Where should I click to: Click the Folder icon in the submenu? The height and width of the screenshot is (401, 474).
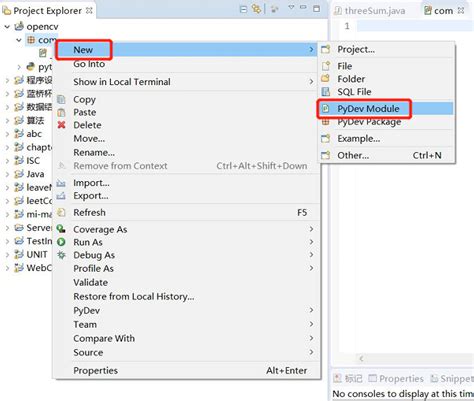[x=325, y=79]
